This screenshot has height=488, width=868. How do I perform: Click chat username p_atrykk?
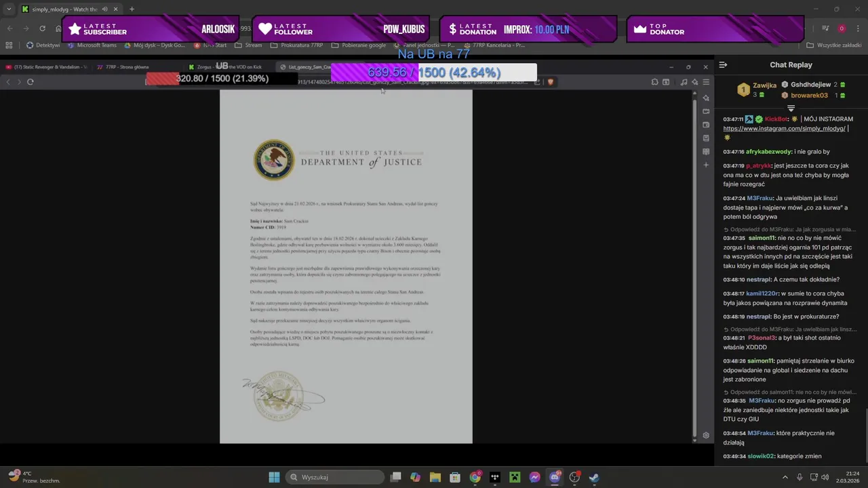click(x=758, y=165)
